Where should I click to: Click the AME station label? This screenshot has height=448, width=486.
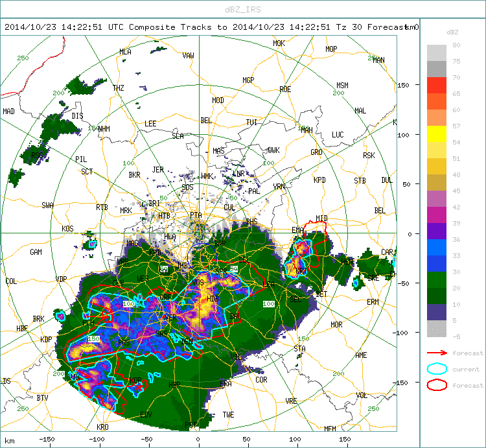(361, 355)
